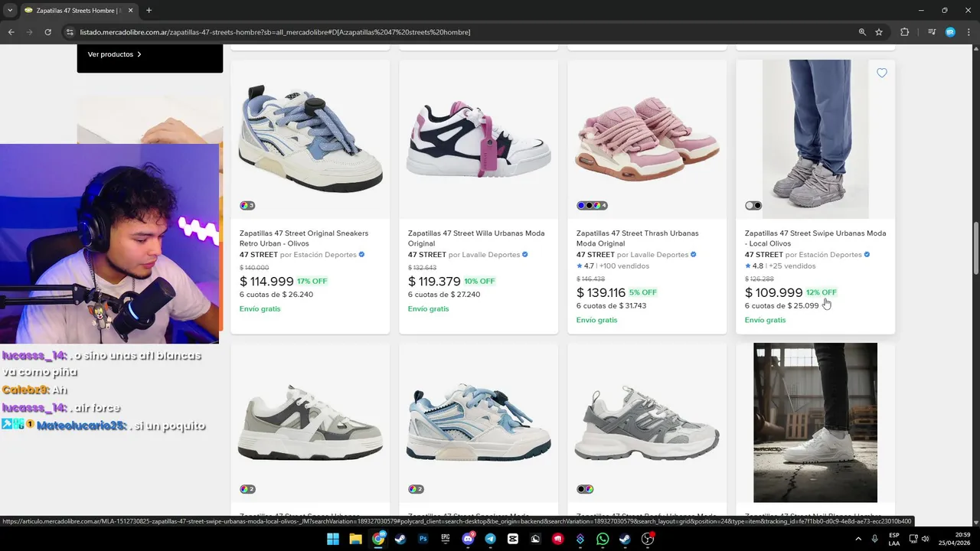980x551 pixels.
Task: Bookmark this page with the star icon
Action: [879, 32]
